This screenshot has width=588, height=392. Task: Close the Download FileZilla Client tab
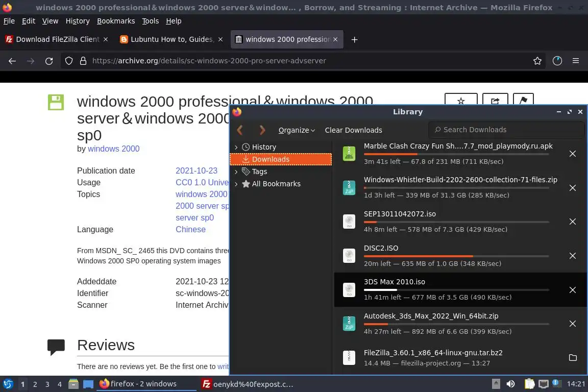(x=106, y=39)
